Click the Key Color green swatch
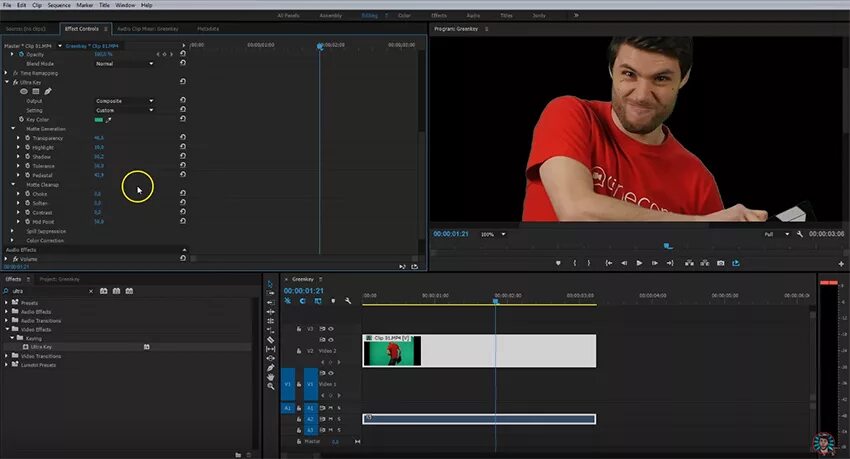 coord(99,120)
